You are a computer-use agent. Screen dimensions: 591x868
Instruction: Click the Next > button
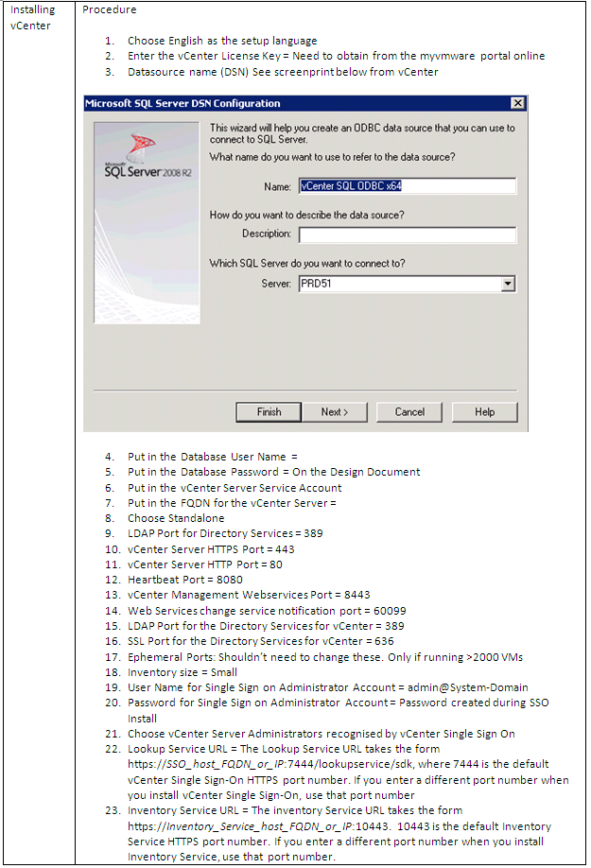point(334,412)
